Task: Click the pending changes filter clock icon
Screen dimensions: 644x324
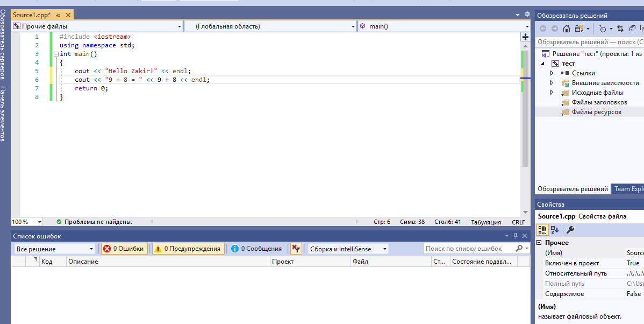Action: (x=603, y=29)
